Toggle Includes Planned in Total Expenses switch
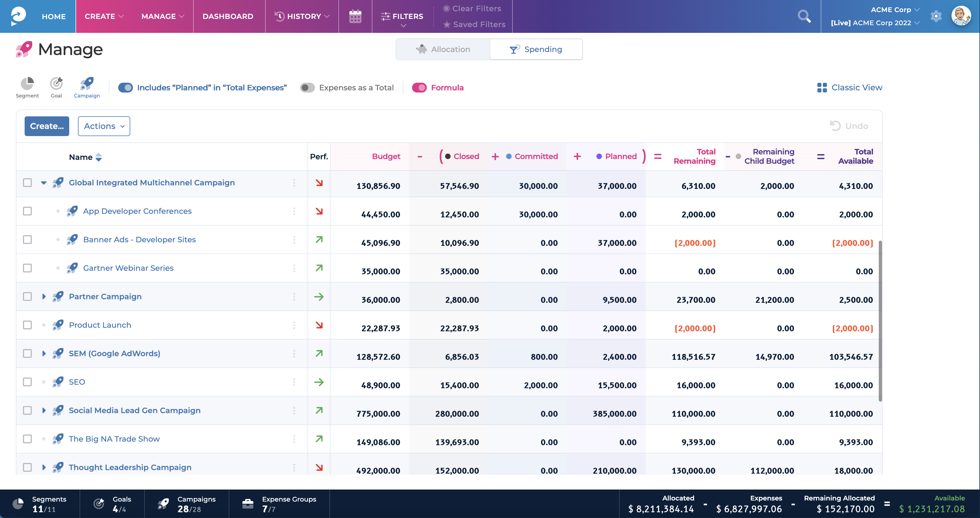 [x=126, y=88]
